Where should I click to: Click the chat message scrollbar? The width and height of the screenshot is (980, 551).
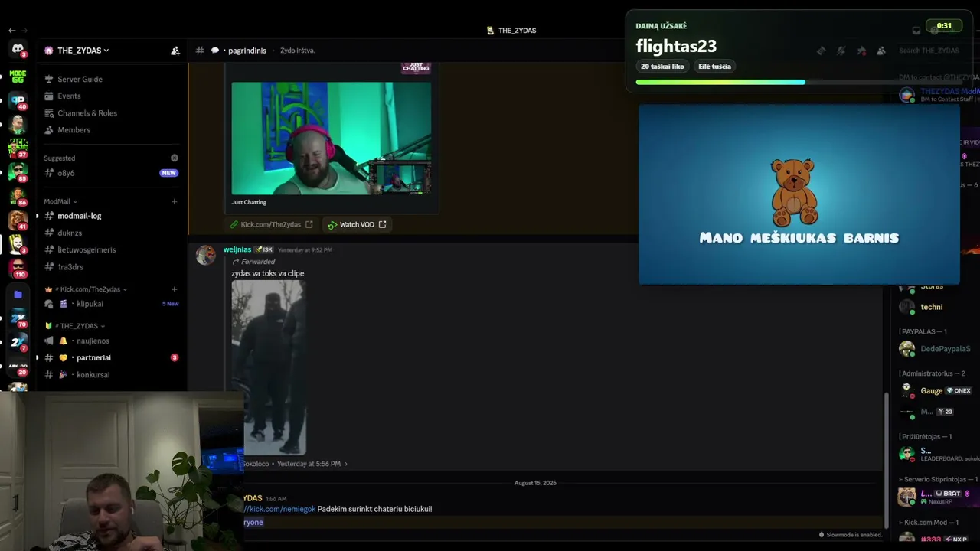[886, 459]
